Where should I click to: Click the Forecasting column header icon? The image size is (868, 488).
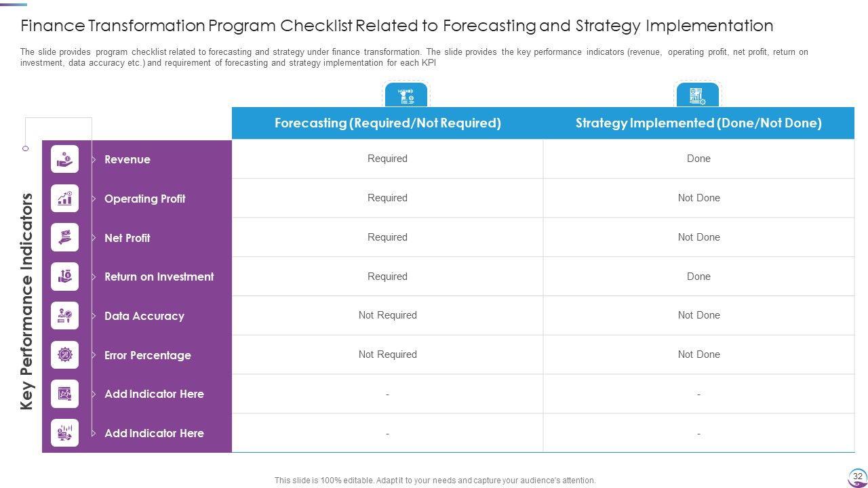406,96
